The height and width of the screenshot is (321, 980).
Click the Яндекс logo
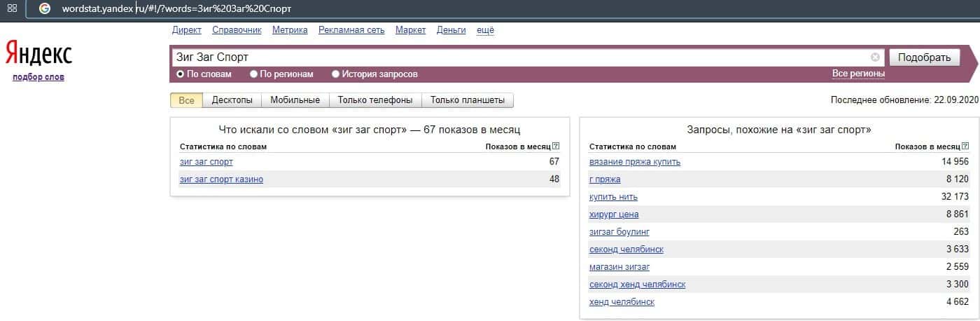(x=38, y=55)
